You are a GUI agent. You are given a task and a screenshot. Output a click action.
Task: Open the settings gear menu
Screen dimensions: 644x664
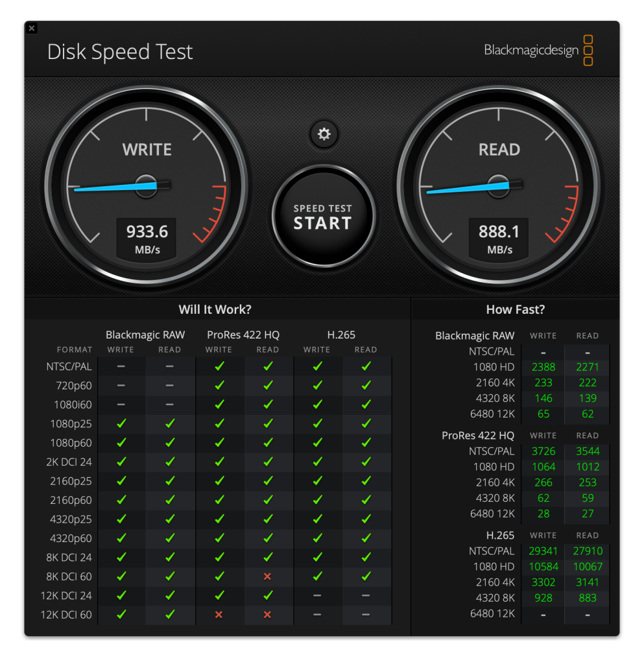pyautogui.click(x=324, y=134)
